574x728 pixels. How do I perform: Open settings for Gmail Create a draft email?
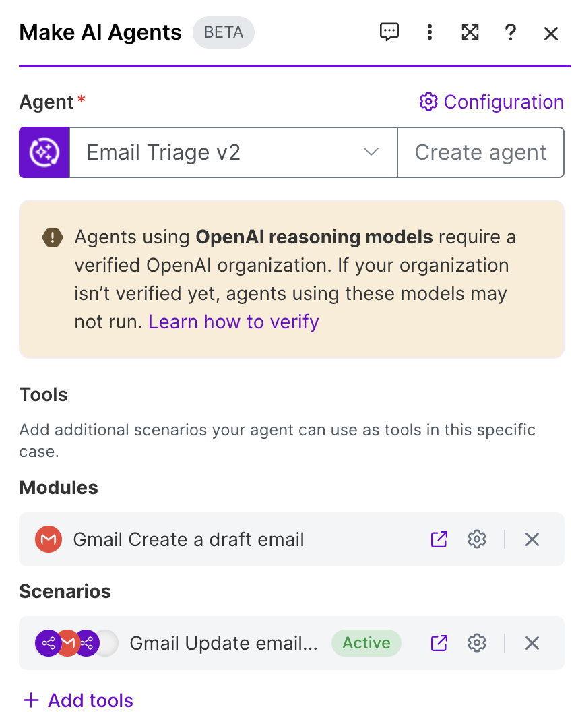476,539
